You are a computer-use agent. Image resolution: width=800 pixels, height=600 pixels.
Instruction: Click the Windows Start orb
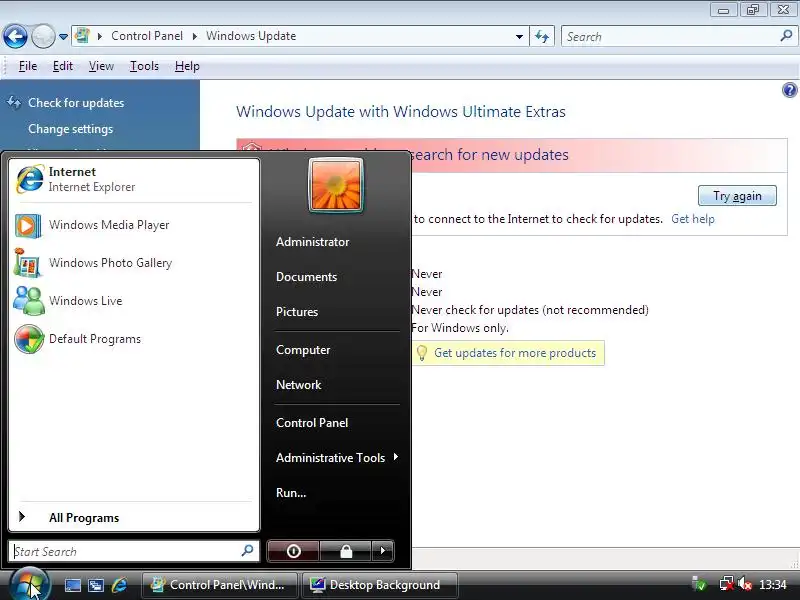tap(30, 585)
